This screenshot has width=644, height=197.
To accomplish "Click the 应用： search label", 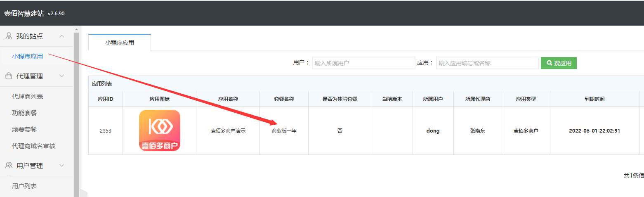I will point(425,63).
